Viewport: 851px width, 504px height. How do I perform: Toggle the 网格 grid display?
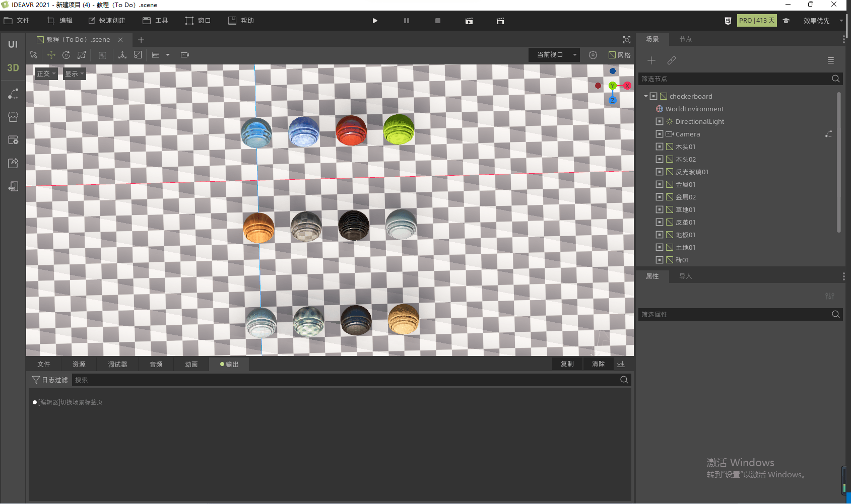pyautogui.click(x=619, y=55)
